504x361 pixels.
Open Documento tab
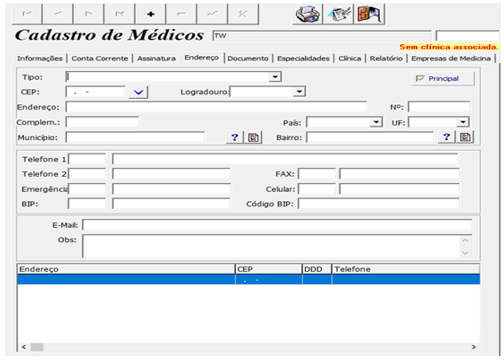point(248,58)
